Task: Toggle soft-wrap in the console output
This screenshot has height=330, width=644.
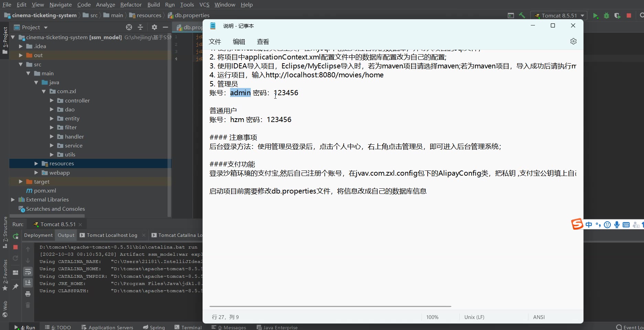Action: point(28,272)
